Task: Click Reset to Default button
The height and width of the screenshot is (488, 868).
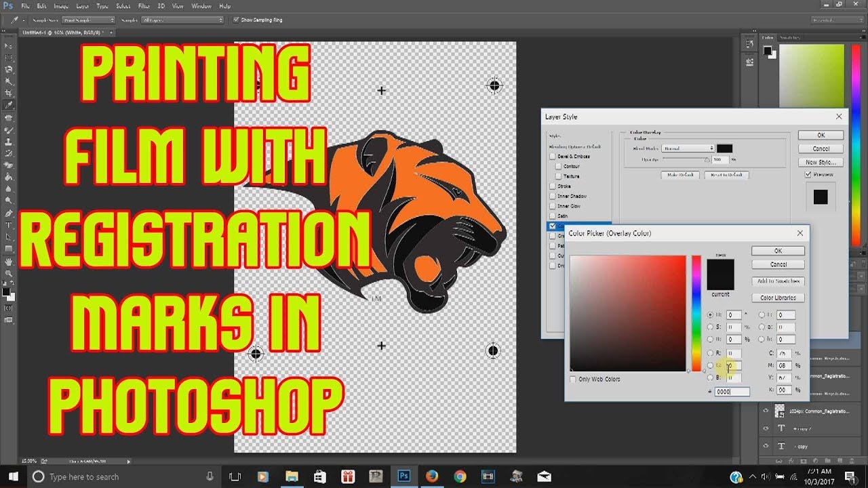Action: [726, 175]
